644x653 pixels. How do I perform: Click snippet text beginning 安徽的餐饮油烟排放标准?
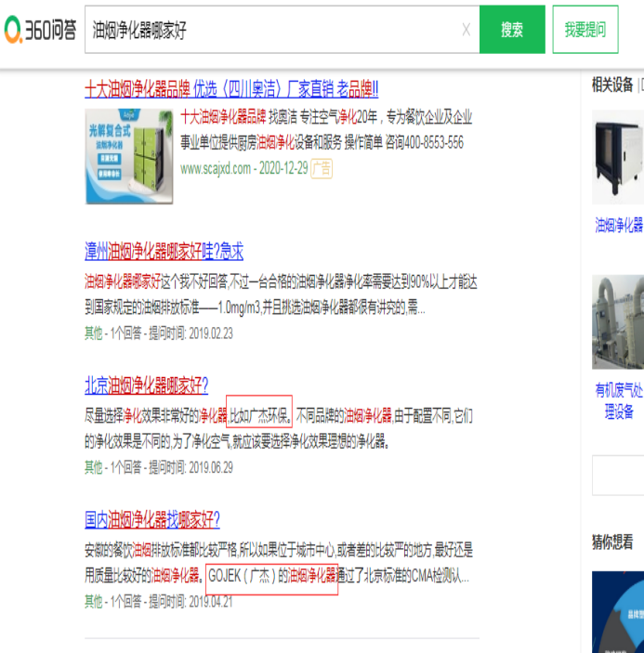pyautogui.click(x=278, y=563)
